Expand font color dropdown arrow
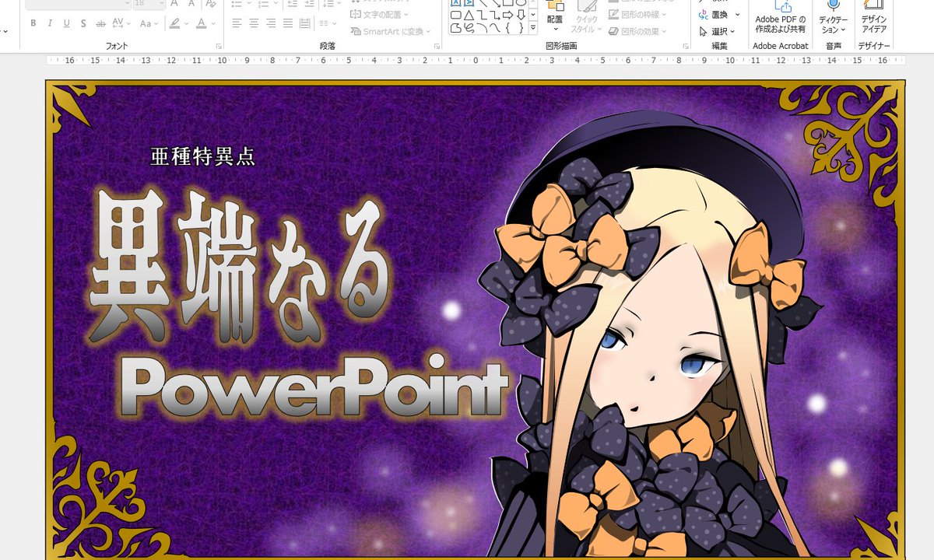Image resolution: width=934 pixels, height=560 pixels. [213, 23]
